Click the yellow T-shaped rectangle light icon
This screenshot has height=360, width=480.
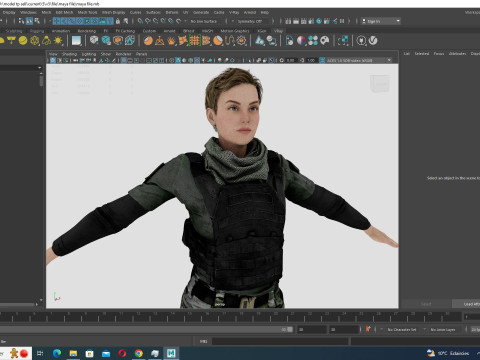[x=11, y=41]
